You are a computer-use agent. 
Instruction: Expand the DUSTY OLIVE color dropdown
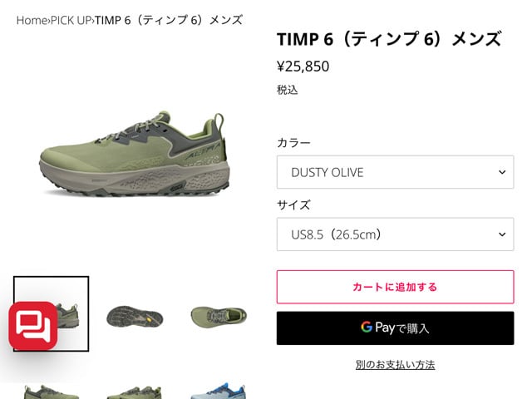click(396, 172)
